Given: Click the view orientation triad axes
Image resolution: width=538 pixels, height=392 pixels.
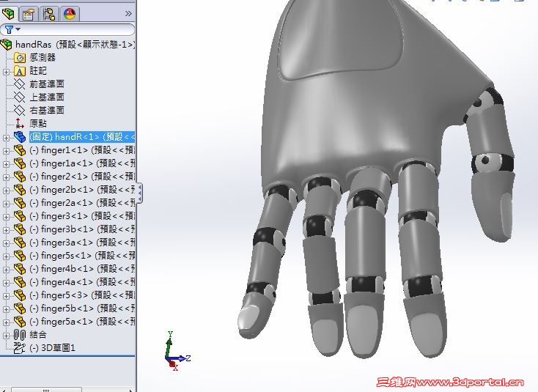Looking at the screenshot, I should (x=177, y=351).
